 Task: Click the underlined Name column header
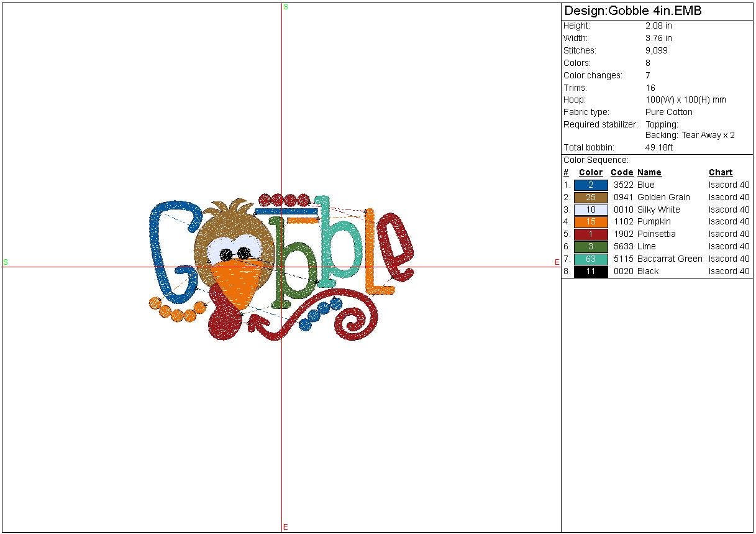point(649,172)
